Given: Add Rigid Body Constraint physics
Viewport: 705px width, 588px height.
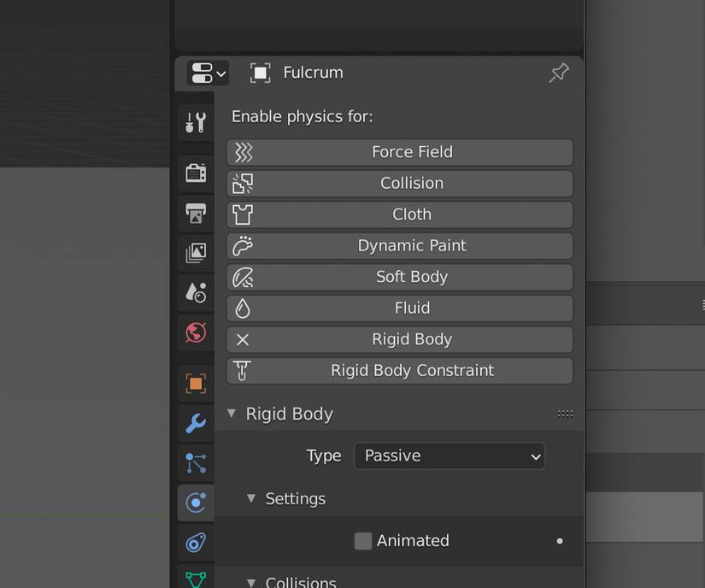Looking at the screenshot, I should pos(400,371).
